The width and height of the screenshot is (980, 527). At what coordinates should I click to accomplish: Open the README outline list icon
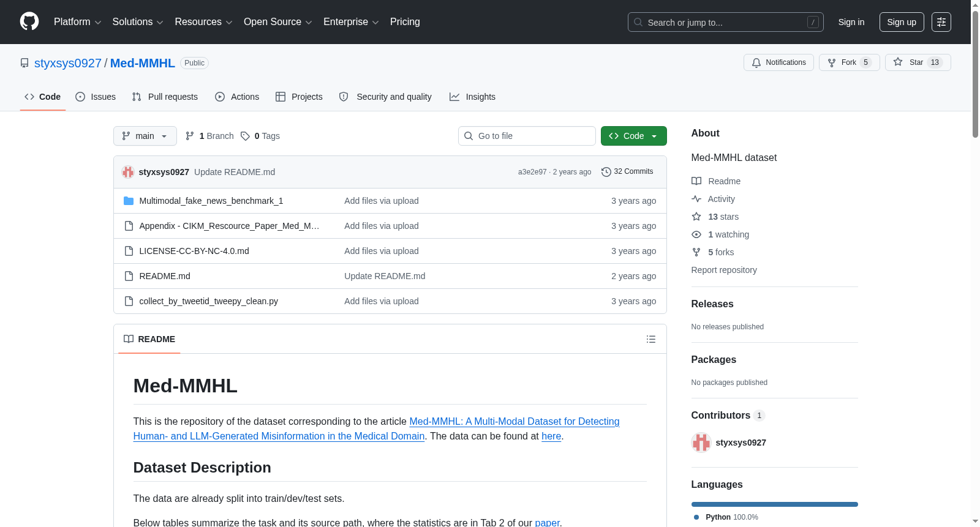pyautogui.click(x=651, y=339)
